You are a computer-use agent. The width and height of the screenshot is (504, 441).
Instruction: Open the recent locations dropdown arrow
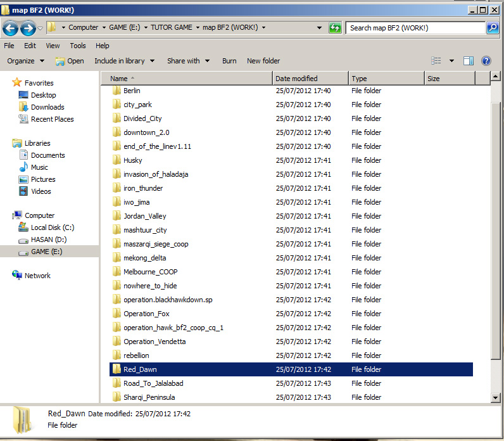(40, 29)
